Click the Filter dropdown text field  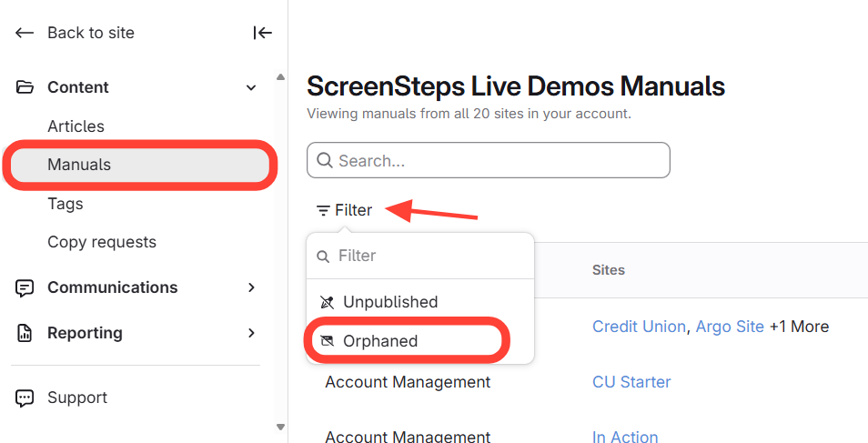coord(428,257)
